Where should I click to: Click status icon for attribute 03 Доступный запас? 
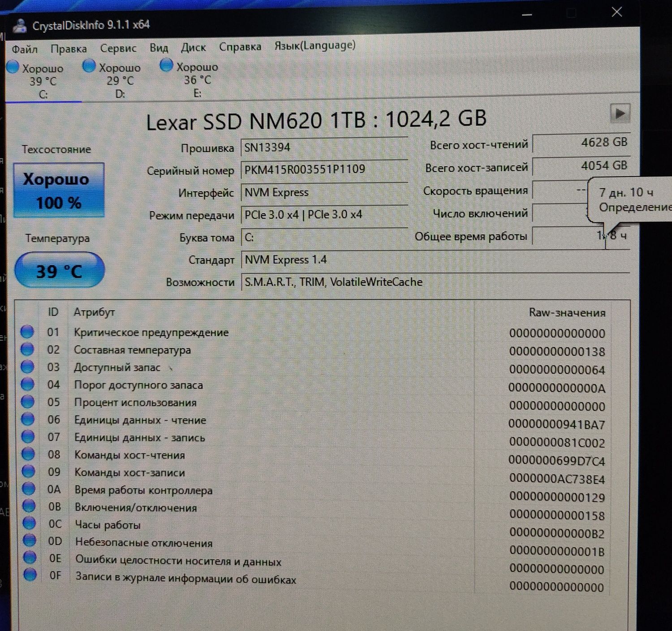pos(27,367)
